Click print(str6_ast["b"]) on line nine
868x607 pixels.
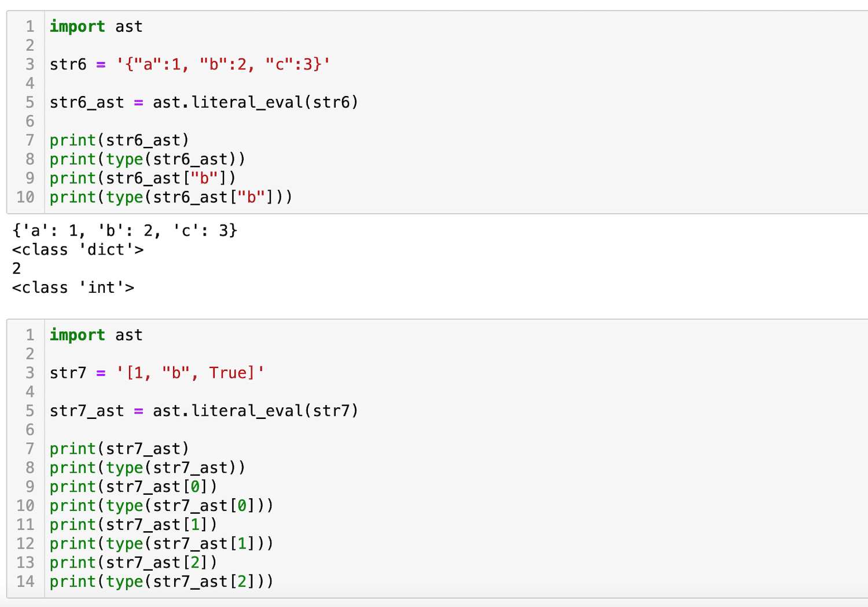pyautogui.click(x=143, y=178)
